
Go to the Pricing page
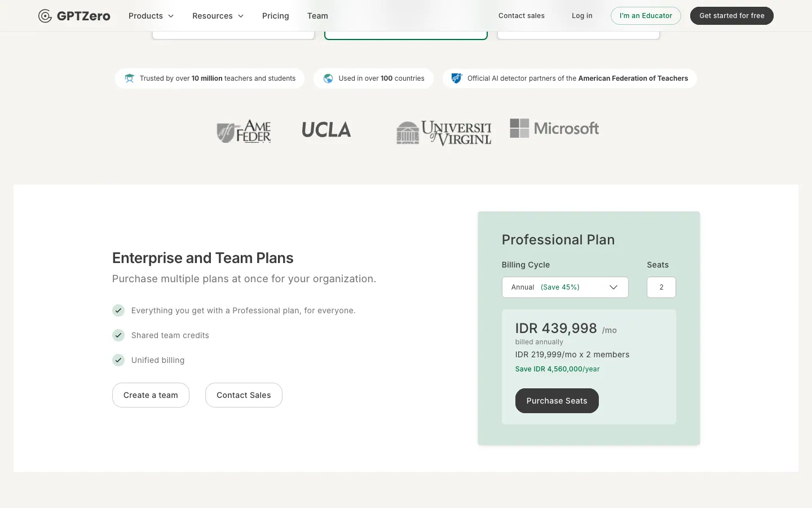point(276,16)
